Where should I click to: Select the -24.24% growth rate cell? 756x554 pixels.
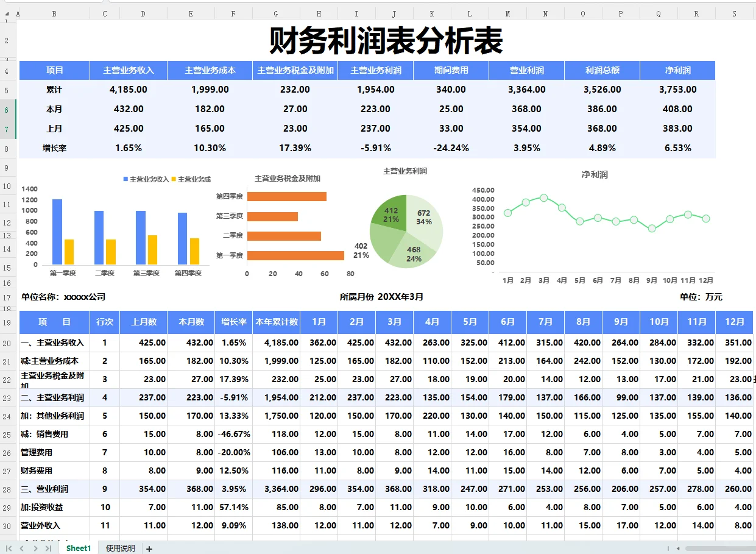point(451,147)
